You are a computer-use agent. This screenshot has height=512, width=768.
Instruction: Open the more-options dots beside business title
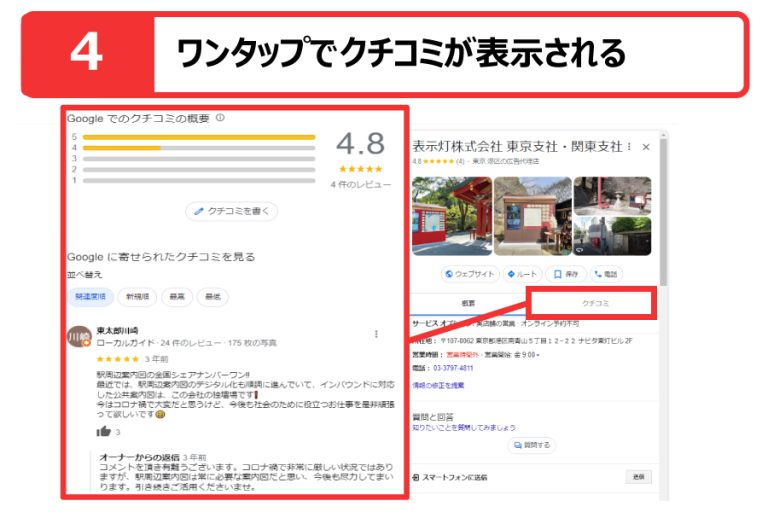[629, 146]
